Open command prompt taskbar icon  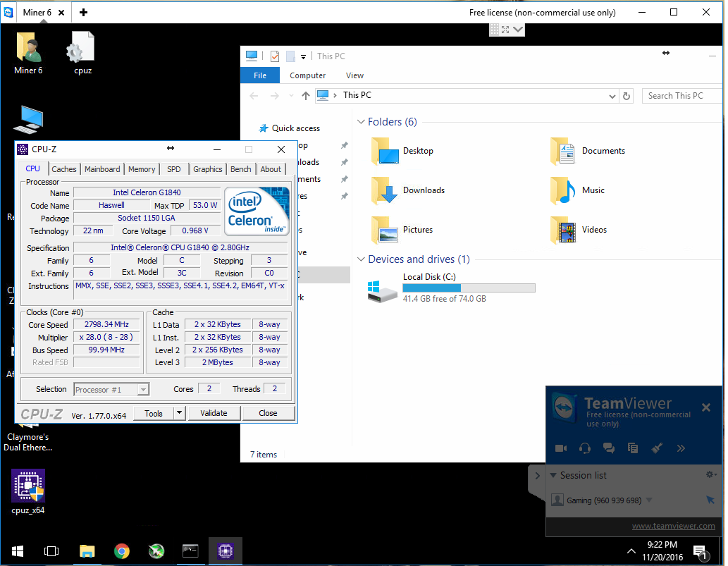pos(190,551)
